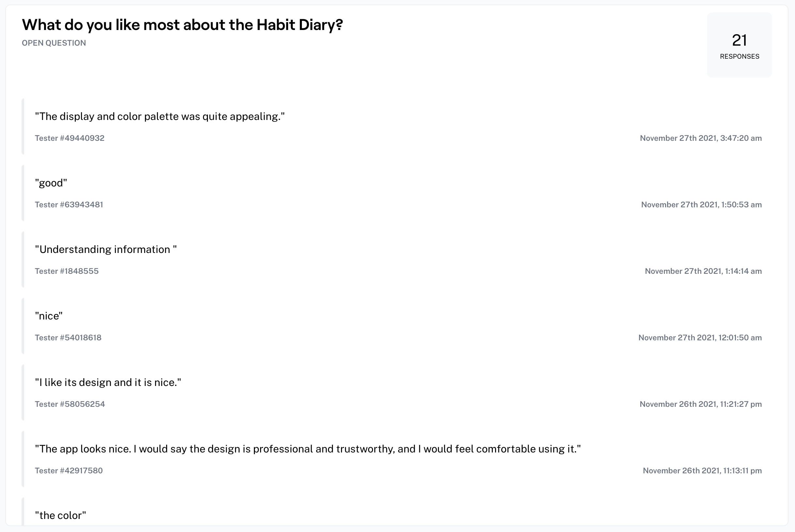Click the 1:50:53 am timestamp
The image size is (795, 532).
tap(701, 205)
